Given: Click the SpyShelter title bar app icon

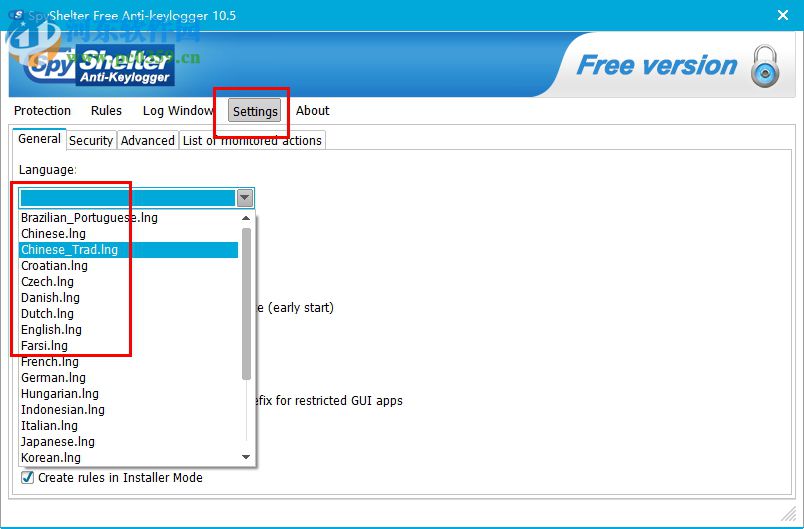Looking at the screenshot, I should click(17, 14).
